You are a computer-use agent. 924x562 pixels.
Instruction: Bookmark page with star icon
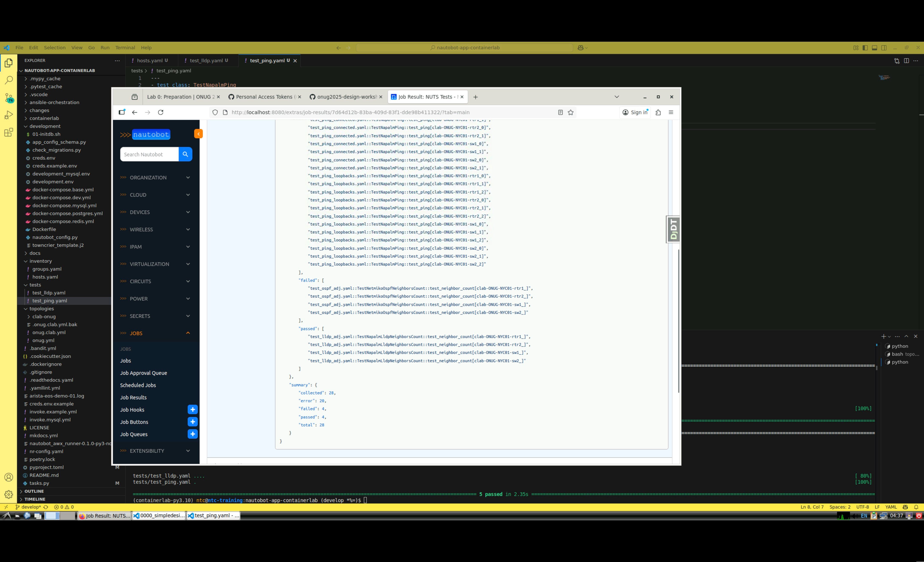coord(570,112)
